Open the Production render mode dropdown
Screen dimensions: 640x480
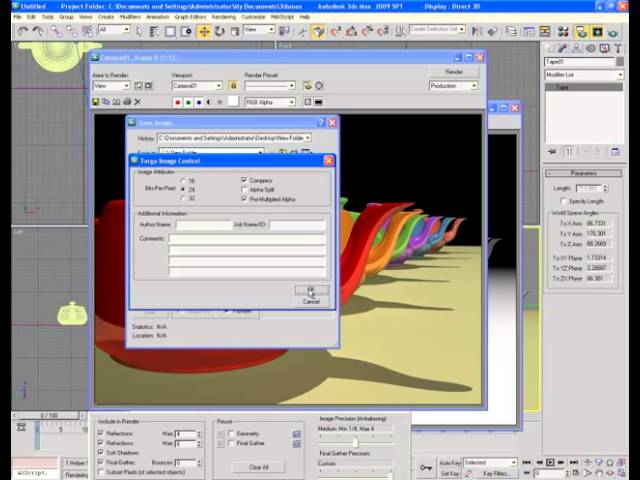453,86
